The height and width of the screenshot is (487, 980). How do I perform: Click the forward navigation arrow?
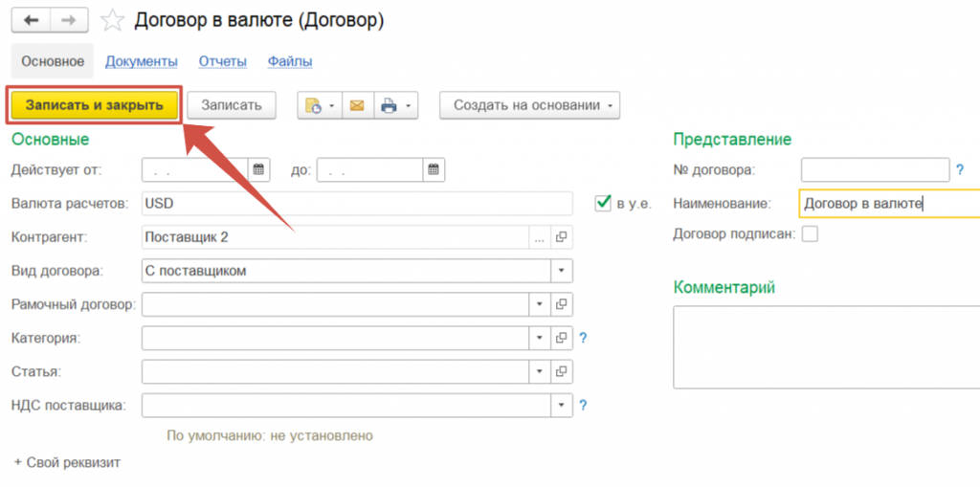(69, 19)
